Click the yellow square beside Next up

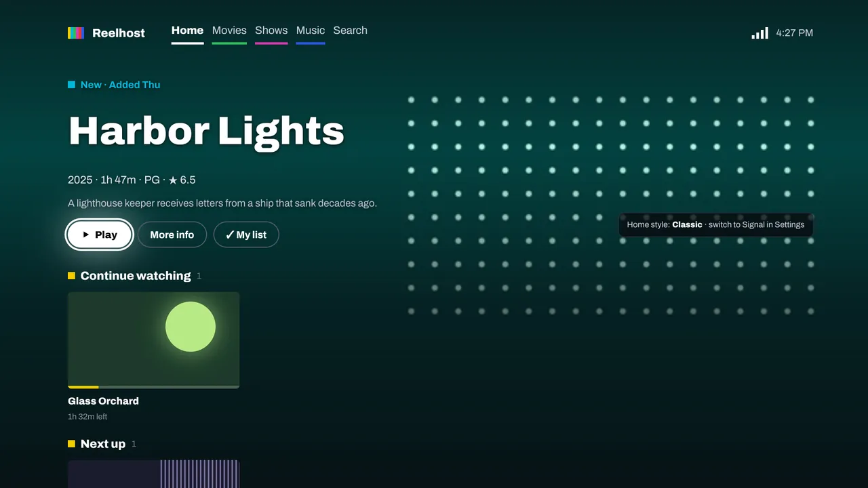coord(71,444)
